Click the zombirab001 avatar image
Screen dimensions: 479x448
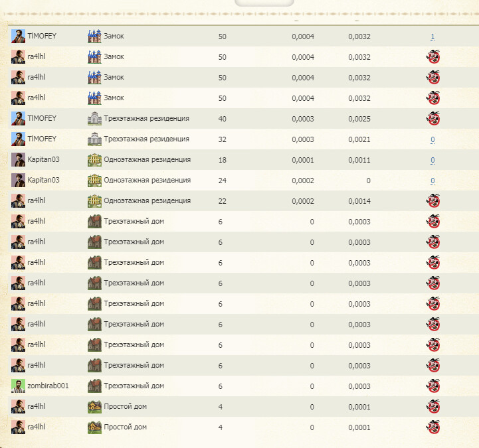(x=18, y=386)
